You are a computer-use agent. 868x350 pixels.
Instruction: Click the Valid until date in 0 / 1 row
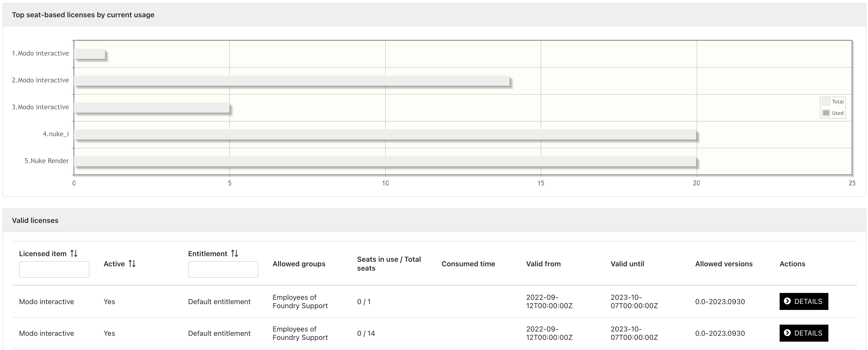pyautogui.click(x=634, y=302)
